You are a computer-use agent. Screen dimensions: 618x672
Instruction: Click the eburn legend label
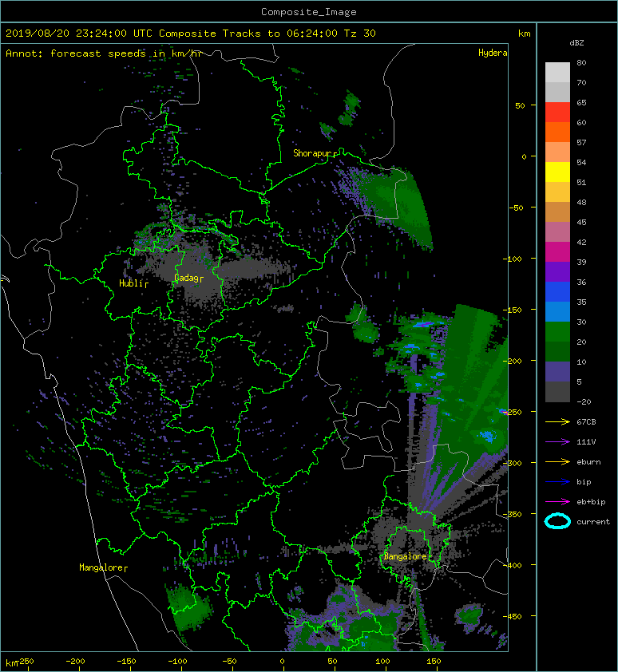click(x=588, y=462)
